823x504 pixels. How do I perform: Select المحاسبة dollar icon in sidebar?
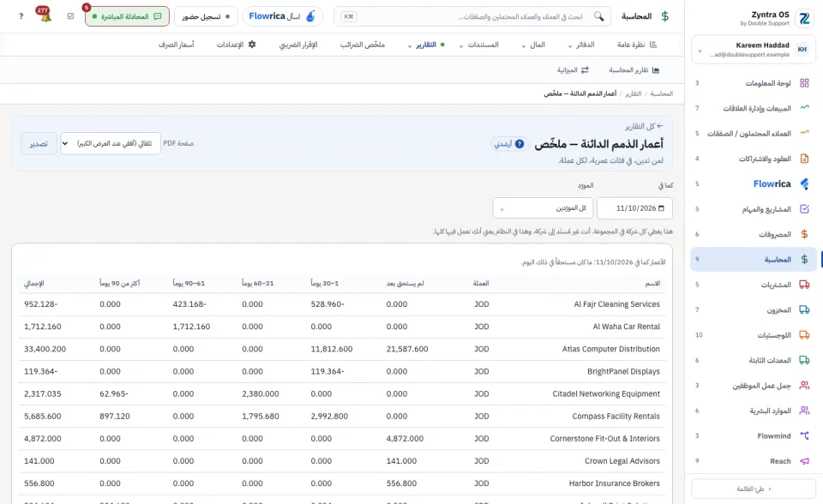coord(804,260)
